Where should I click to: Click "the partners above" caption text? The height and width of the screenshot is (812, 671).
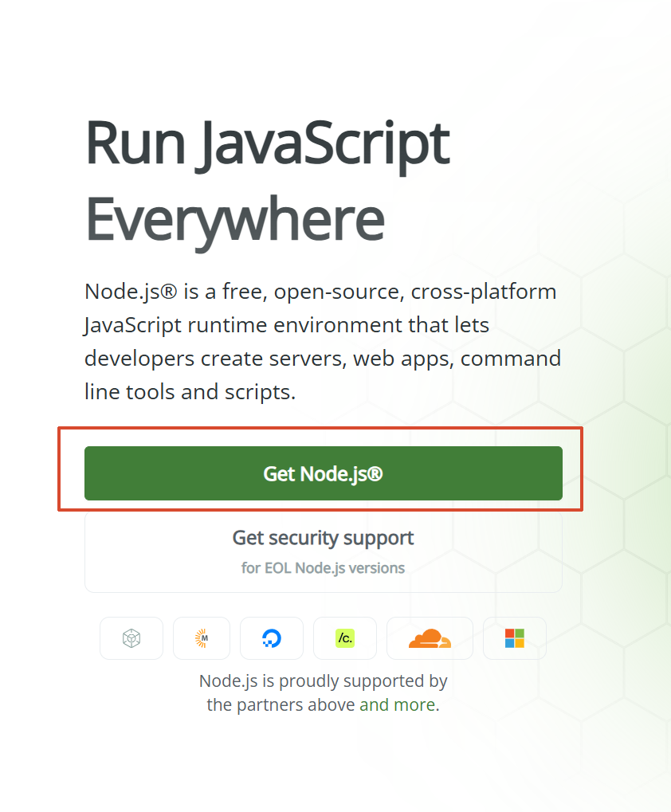281,705
